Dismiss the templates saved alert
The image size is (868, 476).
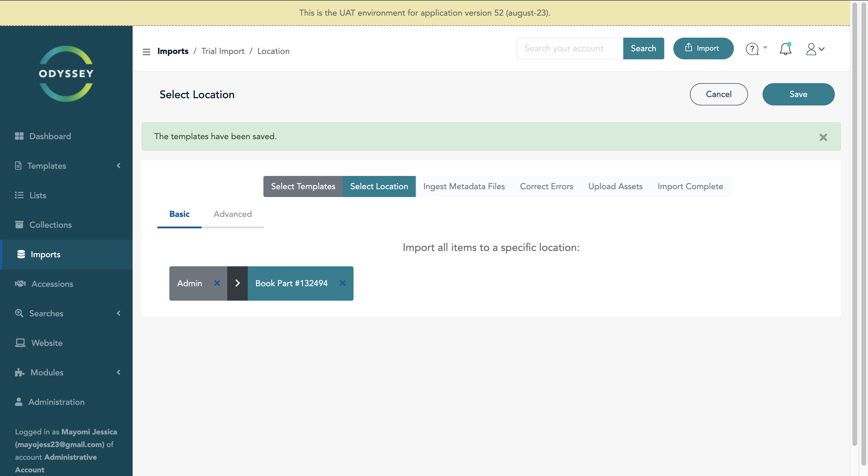point(823,137)
